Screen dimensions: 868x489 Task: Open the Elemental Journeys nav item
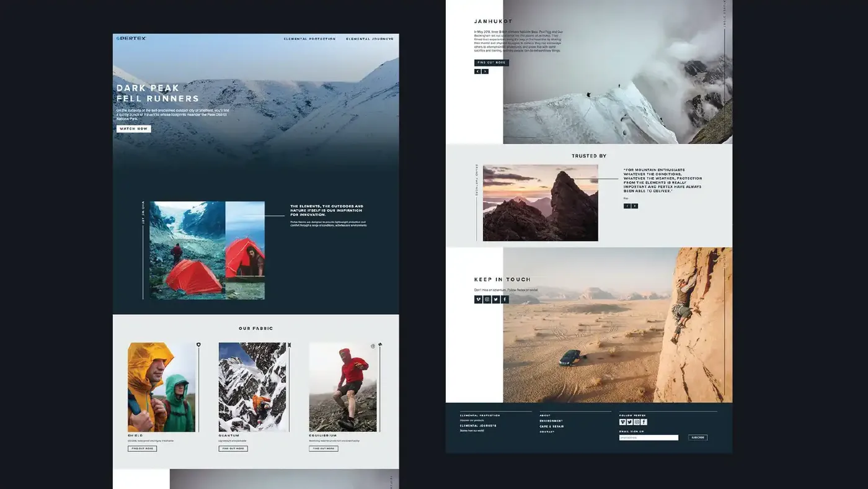[370, 39]
